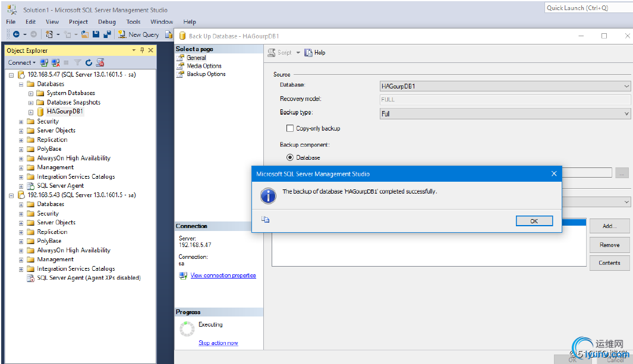Click the View connection properties icon
The height and width of the screenshot is (364, 633).
(183, 276)
